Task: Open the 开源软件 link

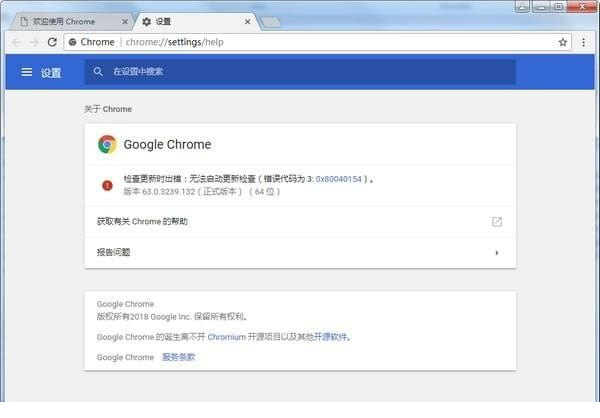Action: 330,337
